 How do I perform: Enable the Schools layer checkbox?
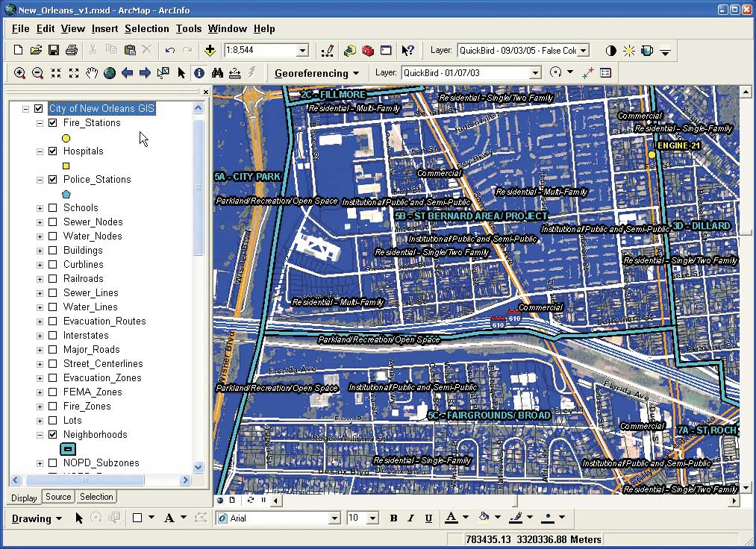tap(53, 208)
